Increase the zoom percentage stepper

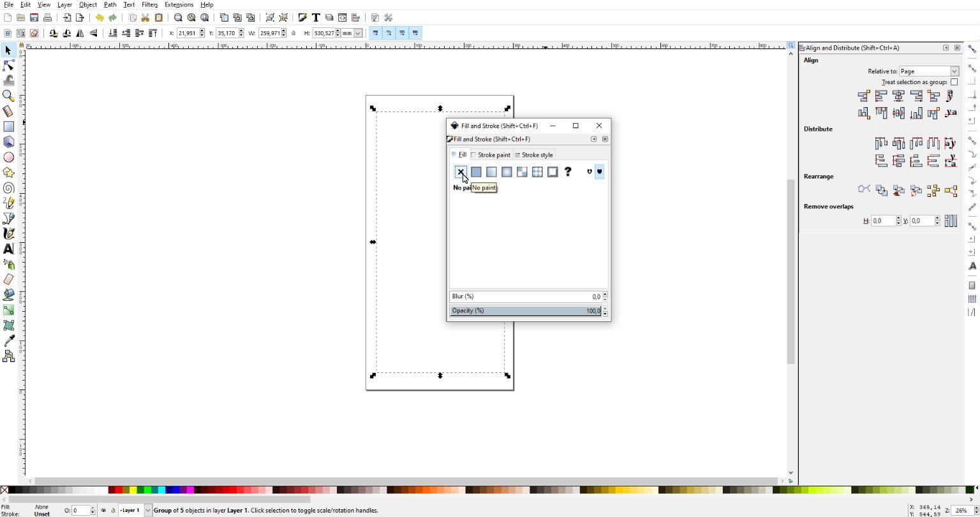976,508
